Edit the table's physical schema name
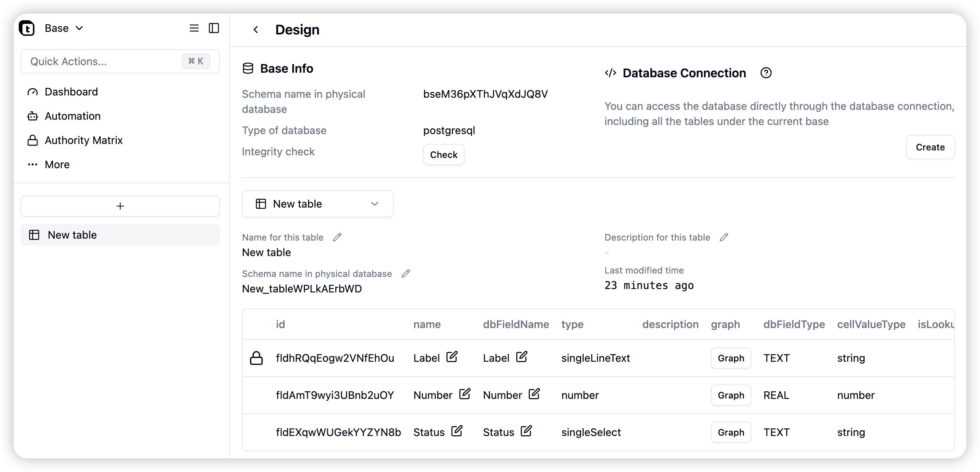 406,274
